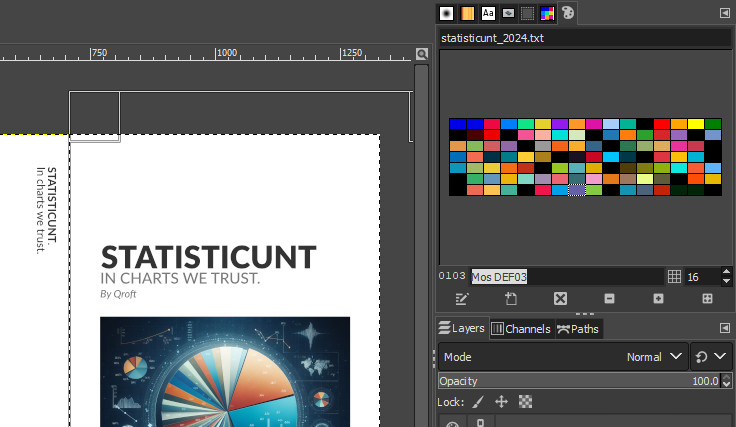Click the color name field 'Mos DEF03'

tap(567, 276)
